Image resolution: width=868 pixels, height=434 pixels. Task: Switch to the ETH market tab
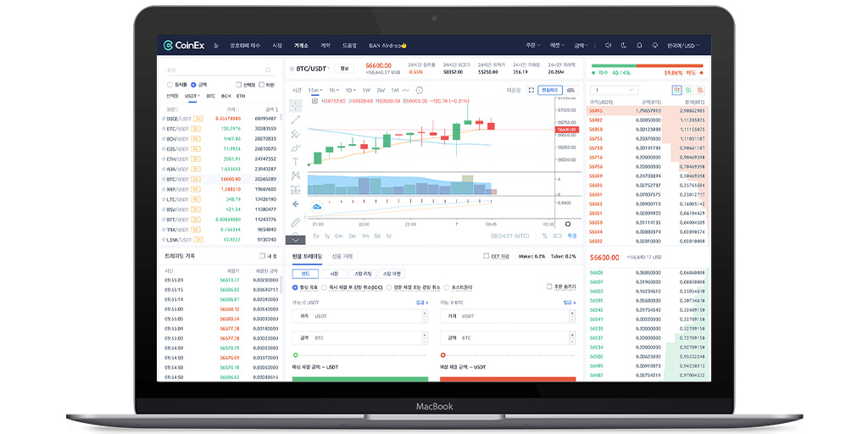[x=241, y=96]
